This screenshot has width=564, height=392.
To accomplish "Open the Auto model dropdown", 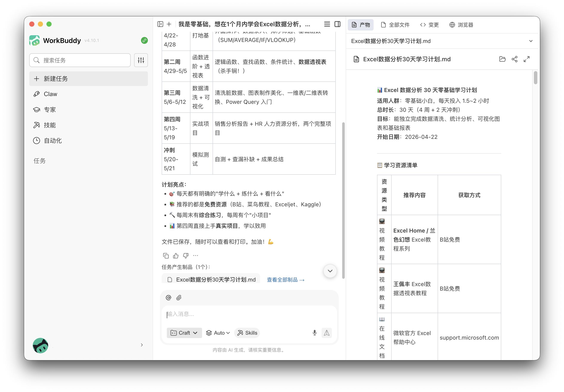I will coord(218,333).
